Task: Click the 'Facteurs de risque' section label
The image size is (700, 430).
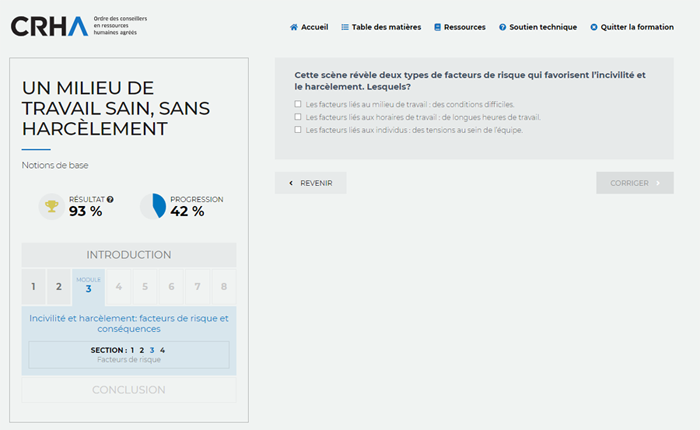Action: 129,360
